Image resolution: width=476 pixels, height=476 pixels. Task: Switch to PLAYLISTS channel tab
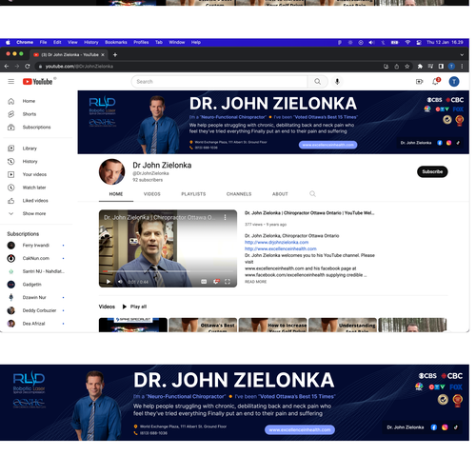[x=193, y=194]
